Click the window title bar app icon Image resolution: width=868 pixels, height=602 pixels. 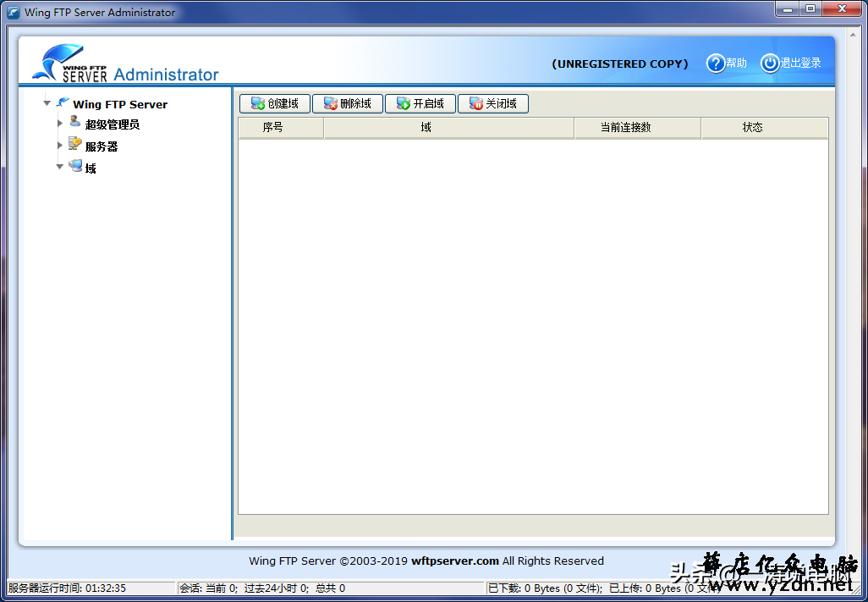[x=12, y=12]
